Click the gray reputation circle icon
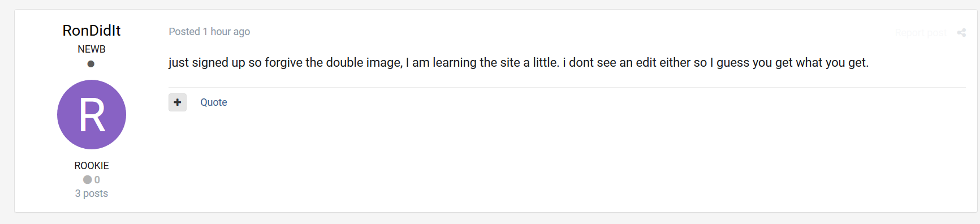 click(x=87, y=179)
